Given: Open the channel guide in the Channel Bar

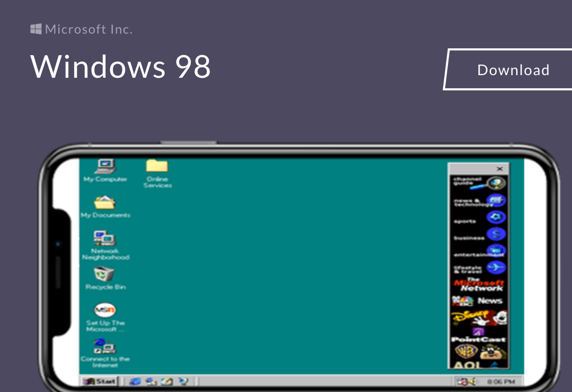Looking at the screenshot, I should 479,183.
